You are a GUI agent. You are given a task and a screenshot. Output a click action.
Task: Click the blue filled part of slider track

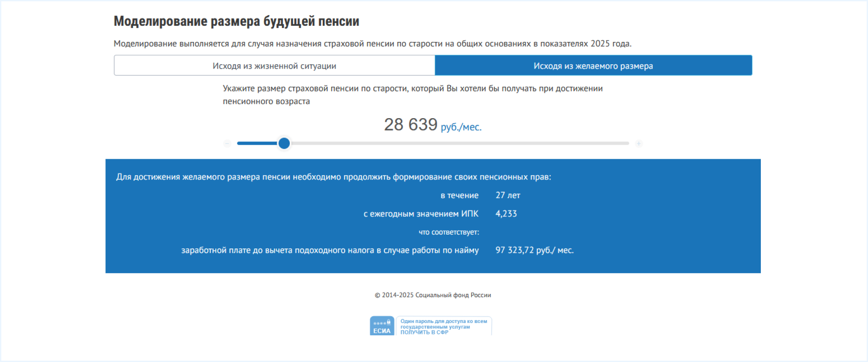pyautogui.click(x=256, y=144)
